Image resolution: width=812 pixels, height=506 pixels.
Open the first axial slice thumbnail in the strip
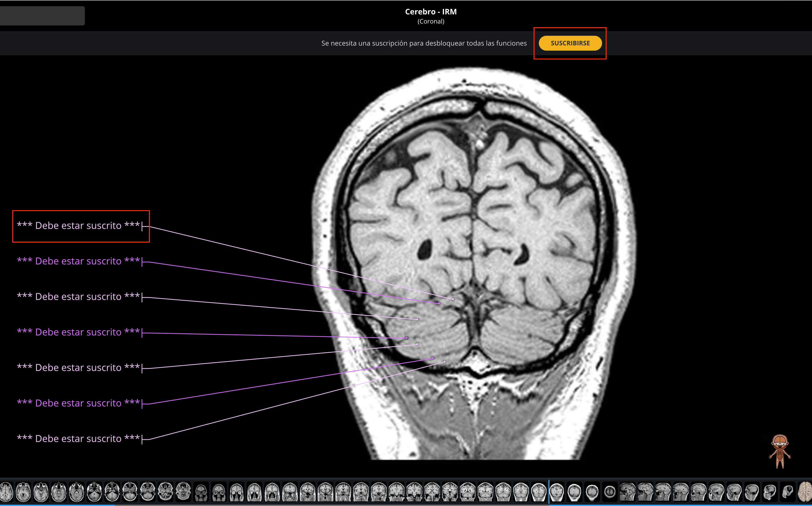pyautogui.click(x=6, y=492)
